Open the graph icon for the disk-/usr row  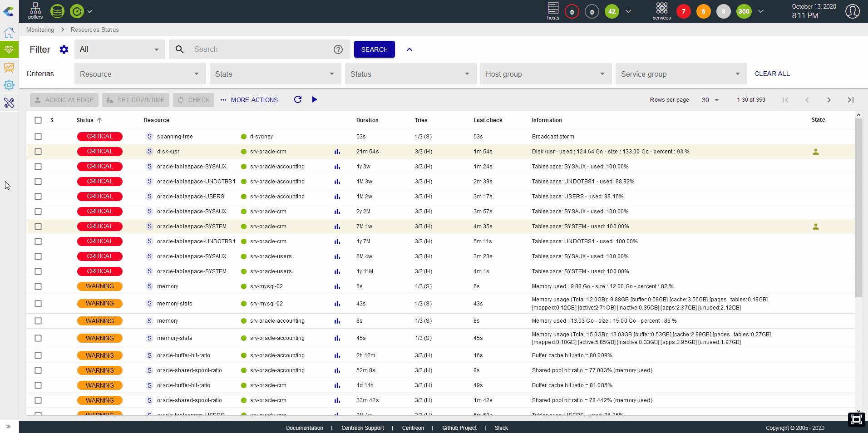[337, 152]
